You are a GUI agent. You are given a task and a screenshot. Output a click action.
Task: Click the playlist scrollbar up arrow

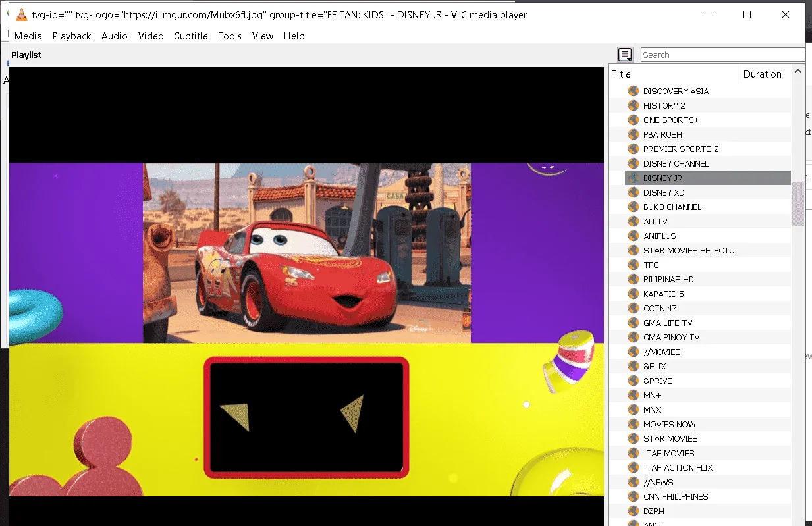pos(798,71)
